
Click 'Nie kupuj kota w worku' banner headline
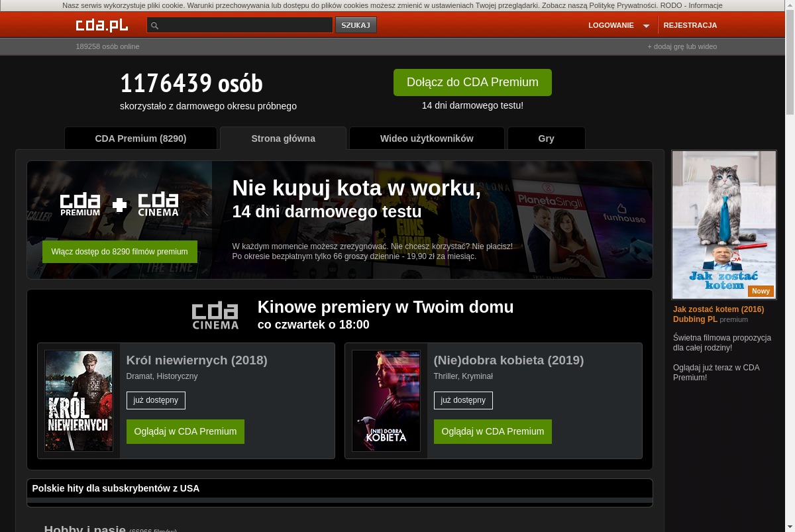356,188
